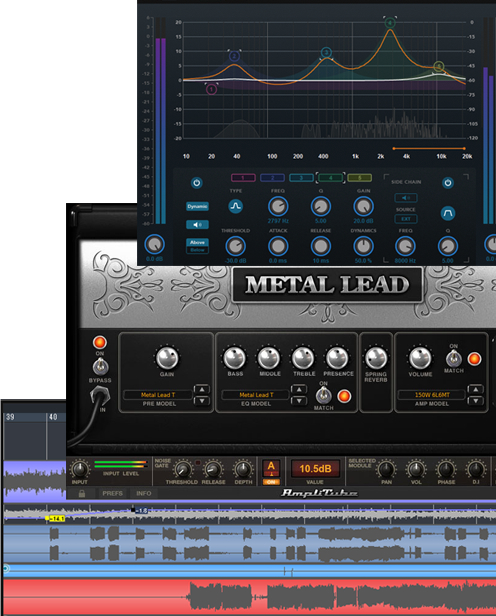The image size is (496, 616).
Task: Select the Below threshold option
Action: [197, 250]
